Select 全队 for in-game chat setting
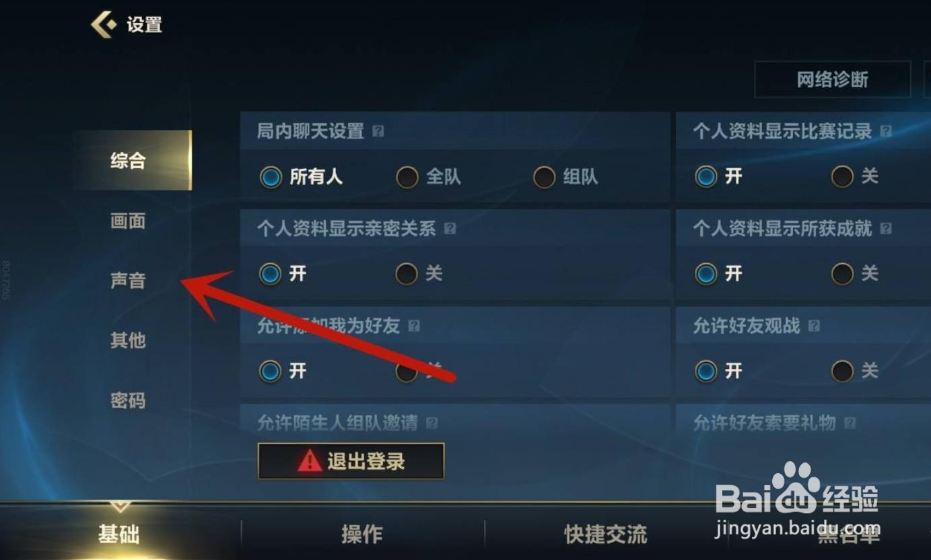The height and width of the screenshot is (560, 931). coord(428,177)
